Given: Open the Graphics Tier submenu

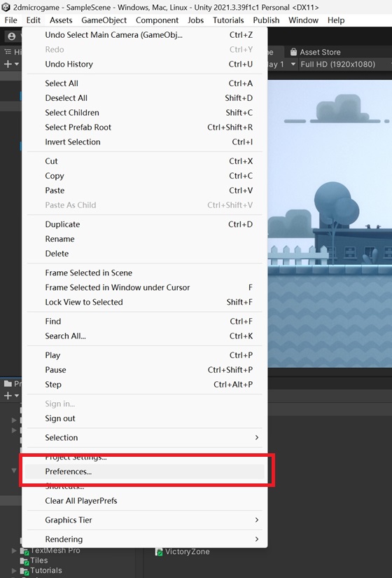Looking at the screenshot, I should tap(145, 520).
